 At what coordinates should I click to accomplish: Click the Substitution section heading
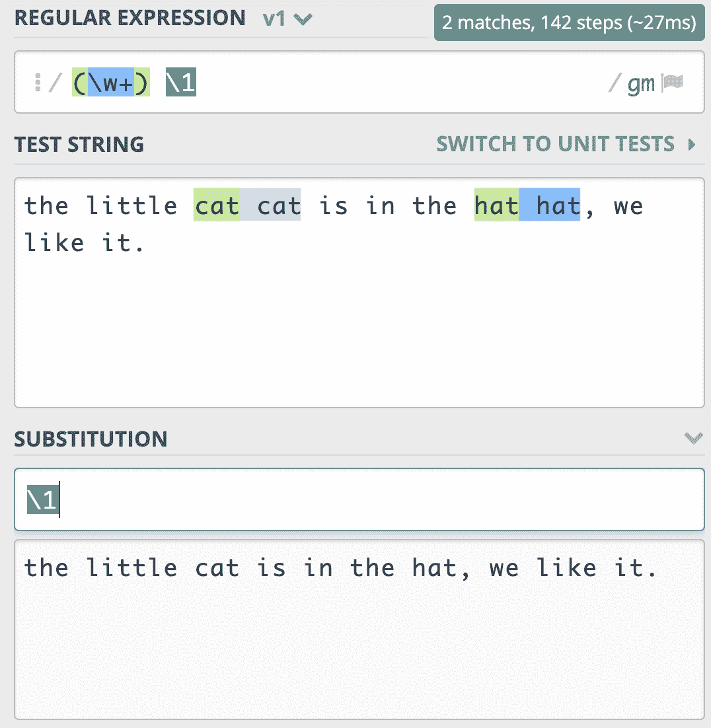coord(91,439)
